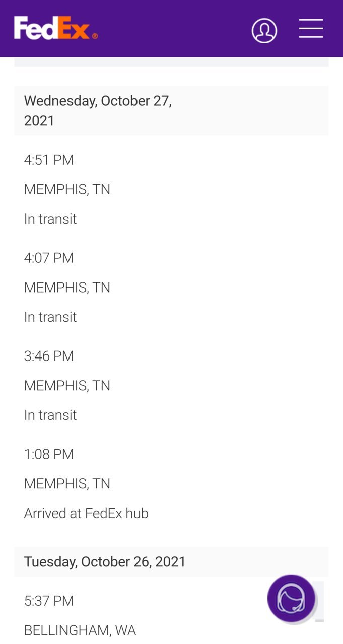Select In transit status under 4:51 PM
Screen dimensions: 343x644
[x=50, y=219]
